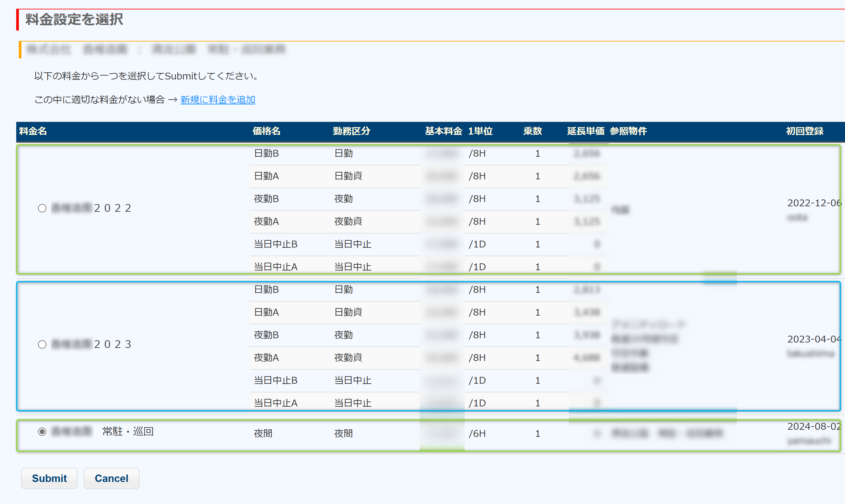Open the 新規に料金を追加 link

click(x=217, y=100)
